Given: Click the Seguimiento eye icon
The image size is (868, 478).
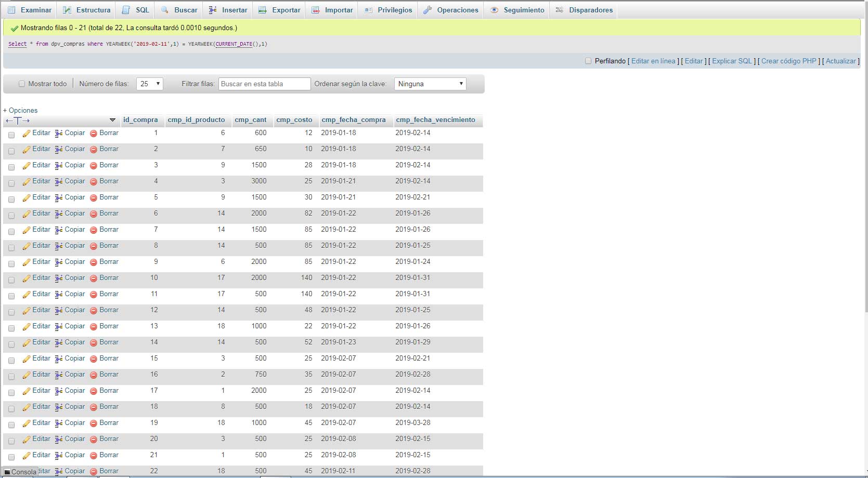Looking at the screenshot, I should coord(494,10).
